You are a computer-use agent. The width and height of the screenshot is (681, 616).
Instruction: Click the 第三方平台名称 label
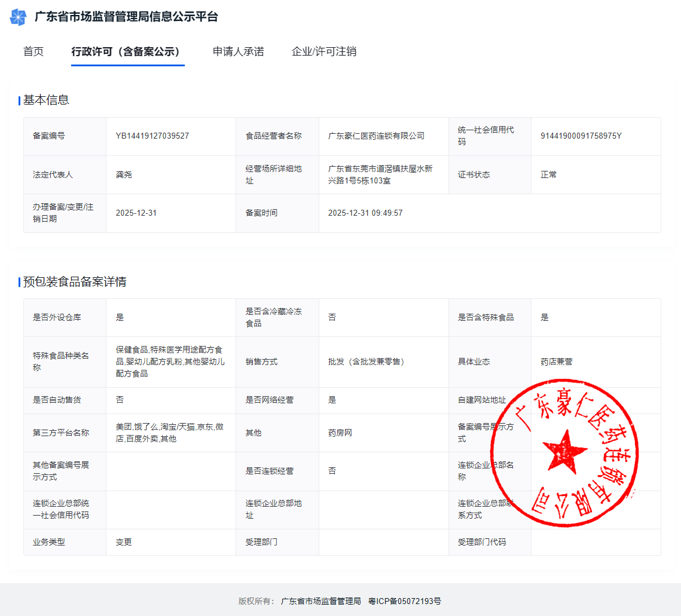point(61,433)
